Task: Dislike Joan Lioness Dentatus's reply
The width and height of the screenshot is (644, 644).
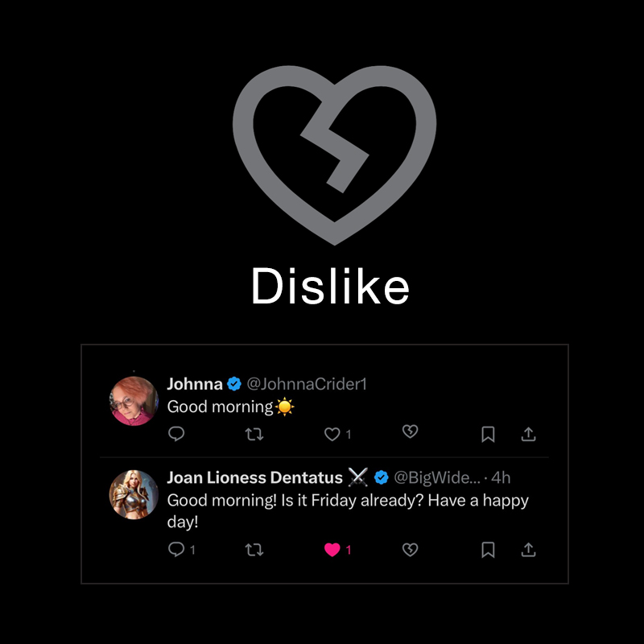Action: (410, 550)
